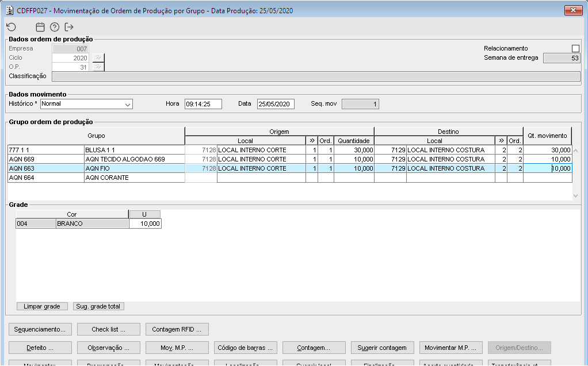Close the CDFFP027 window
The width and height of the screenshot is (588, 366).
573,10
